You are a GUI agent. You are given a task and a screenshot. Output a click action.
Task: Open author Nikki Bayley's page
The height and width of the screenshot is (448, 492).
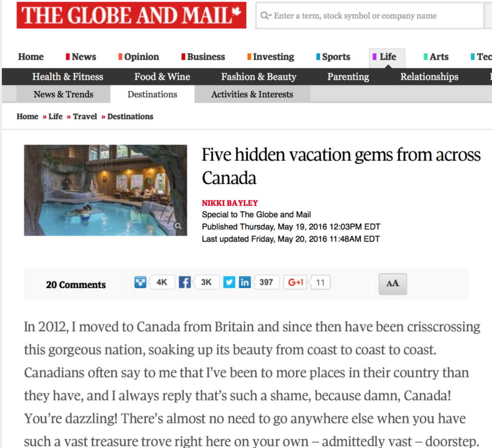(230, 203)
